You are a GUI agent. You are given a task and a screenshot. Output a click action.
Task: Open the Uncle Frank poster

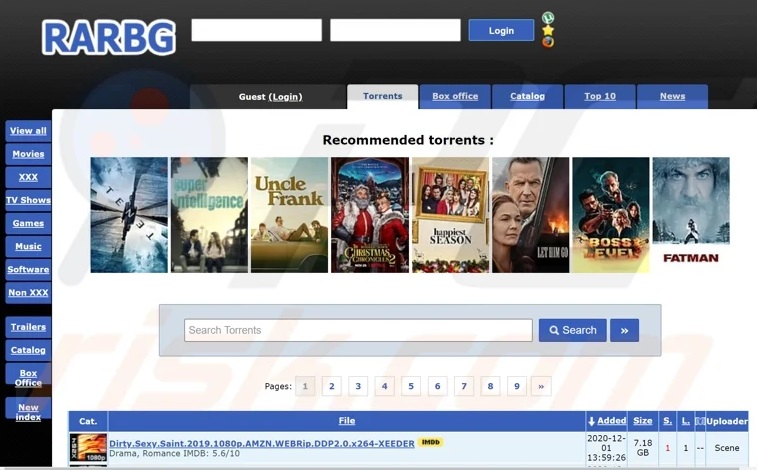[289, 215]
